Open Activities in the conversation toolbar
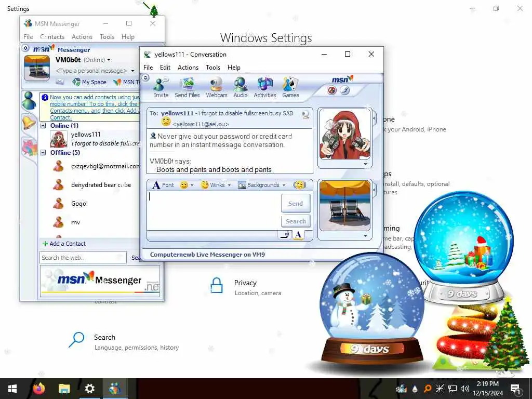The image size is (532, 399). [264, 87]
